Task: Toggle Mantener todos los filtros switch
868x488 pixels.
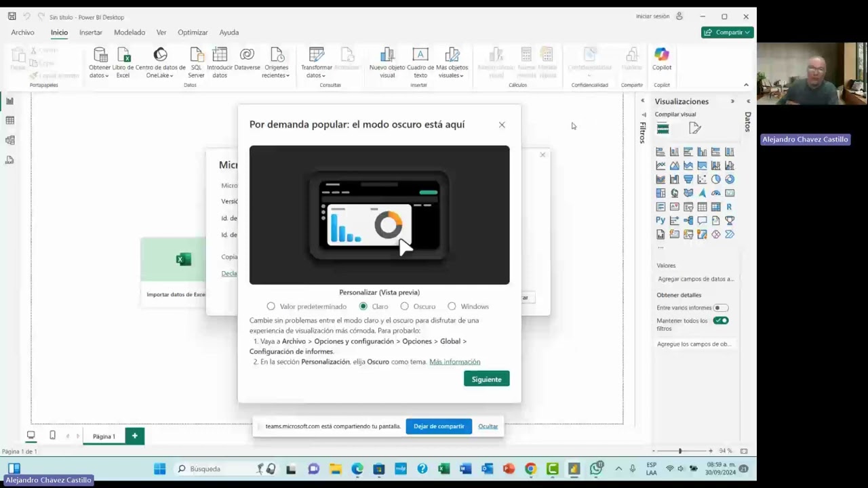Action: (x=720, y=321)
